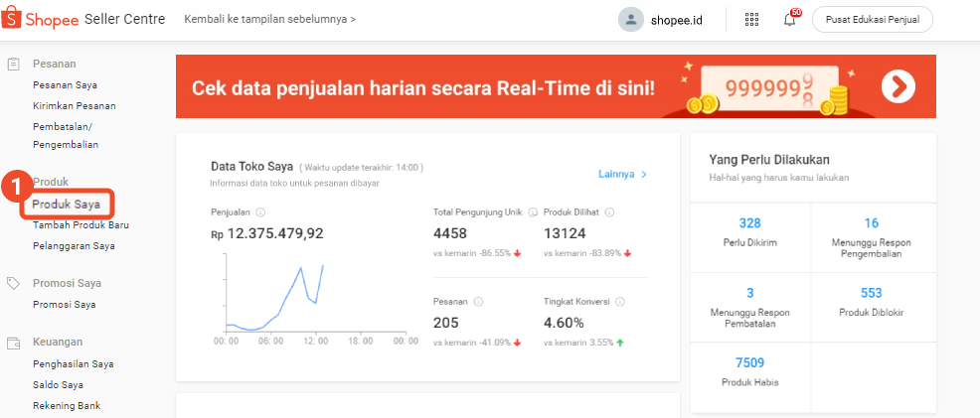
Task: Click the shopee.id username text
Action: click(676, 20)
